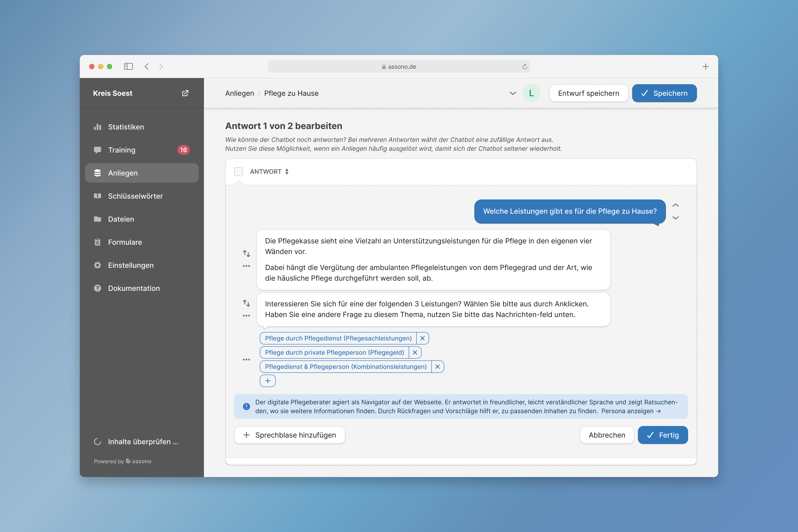Click the assono logo link

tap(138, 461)
